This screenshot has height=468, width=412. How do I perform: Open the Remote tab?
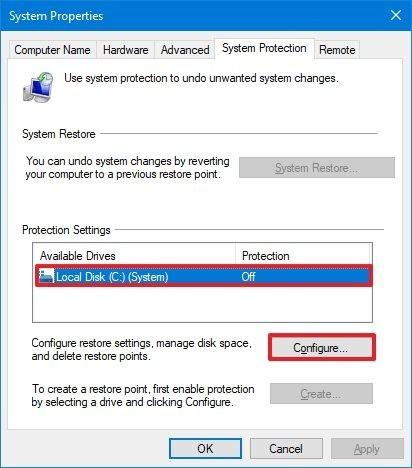pyautogui.click(x=337, y=50)
